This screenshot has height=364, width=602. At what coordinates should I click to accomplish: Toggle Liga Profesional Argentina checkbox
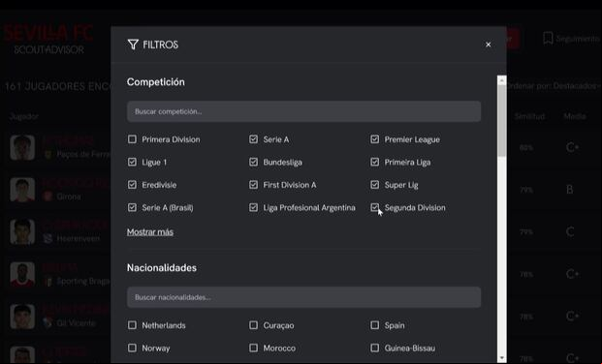click(253, 207)
